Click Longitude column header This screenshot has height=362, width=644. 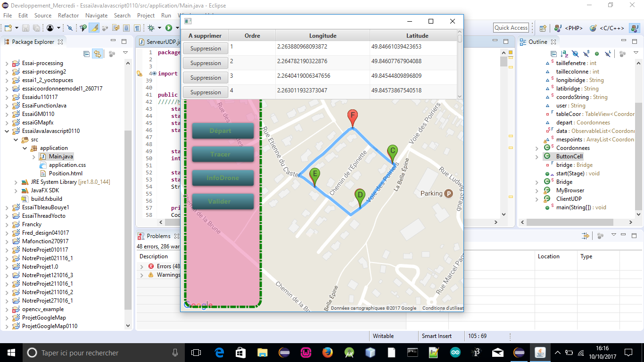point(323,35)
